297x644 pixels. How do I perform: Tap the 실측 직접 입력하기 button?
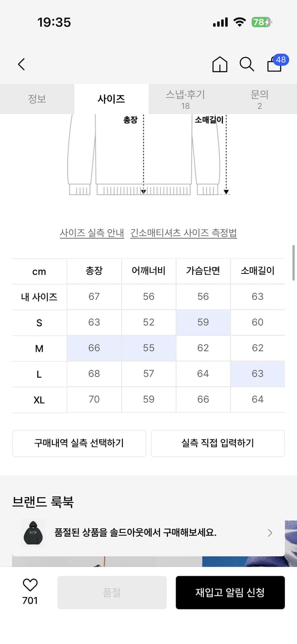[218, 444]
